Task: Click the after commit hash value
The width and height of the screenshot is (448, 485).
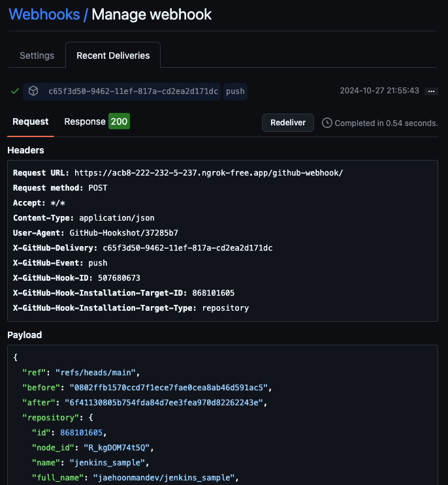Action: pos(164,402)
